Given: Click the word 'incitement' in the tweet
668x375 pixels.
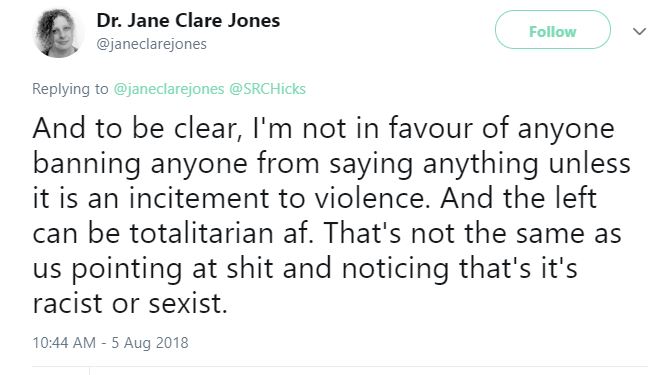Looking at the screenshot, I should click(x=199, y=198).
